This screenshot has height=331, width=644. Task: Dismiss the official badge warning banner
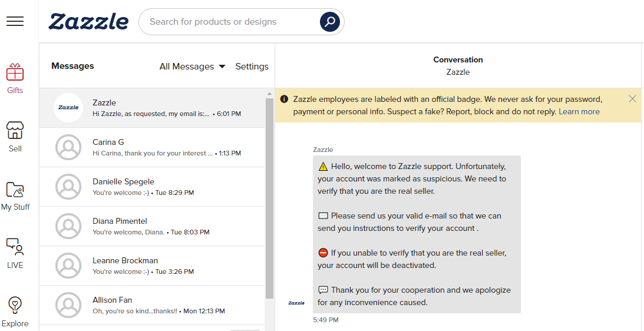point(632,98)
